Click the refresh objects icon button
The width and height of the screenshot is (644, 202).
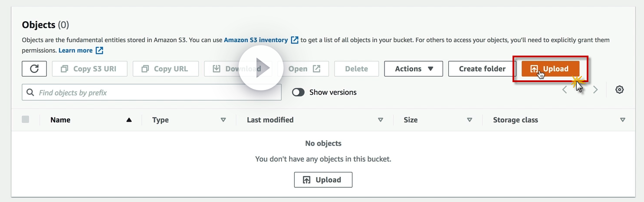[34, 69]
